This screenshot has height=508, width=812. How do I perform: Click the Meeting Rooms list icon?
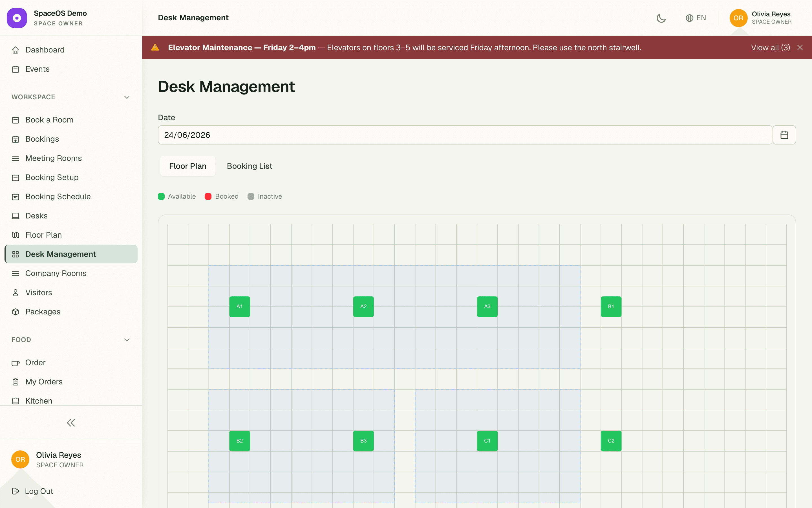[16, 158]
